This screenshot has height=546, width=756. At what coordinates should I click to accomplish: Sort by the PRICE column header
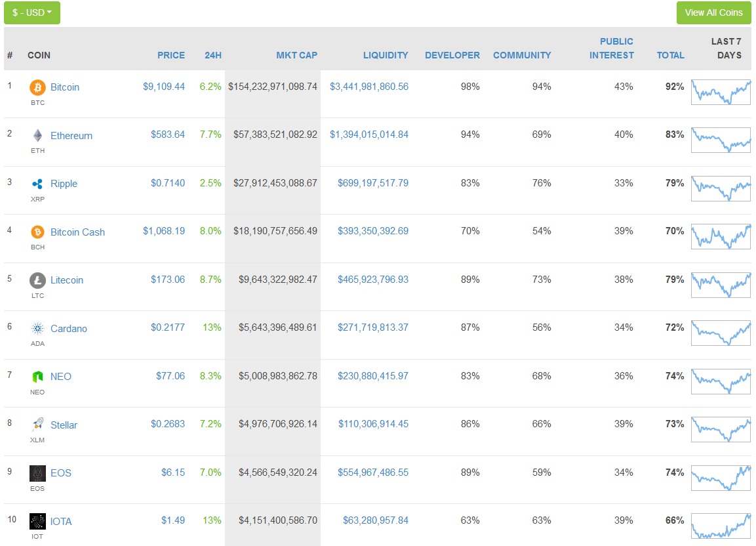pyautogui.click(x=171, y=55)
